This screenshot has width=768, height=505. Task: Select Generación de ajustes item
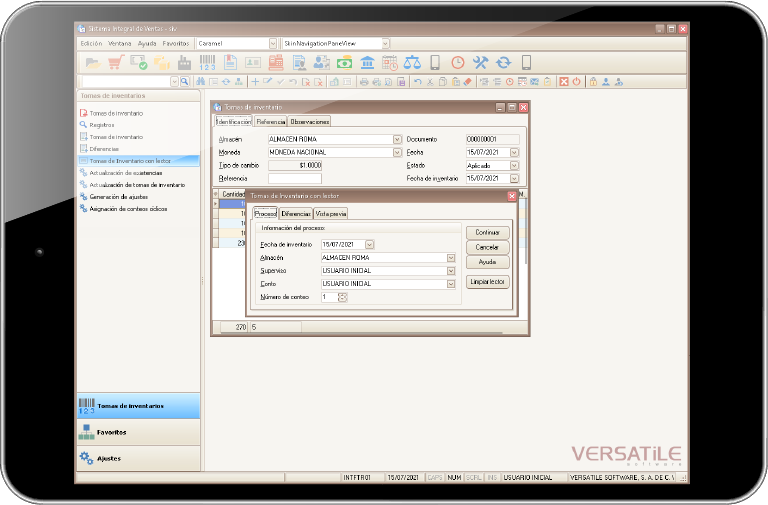[x=119, y=197]
